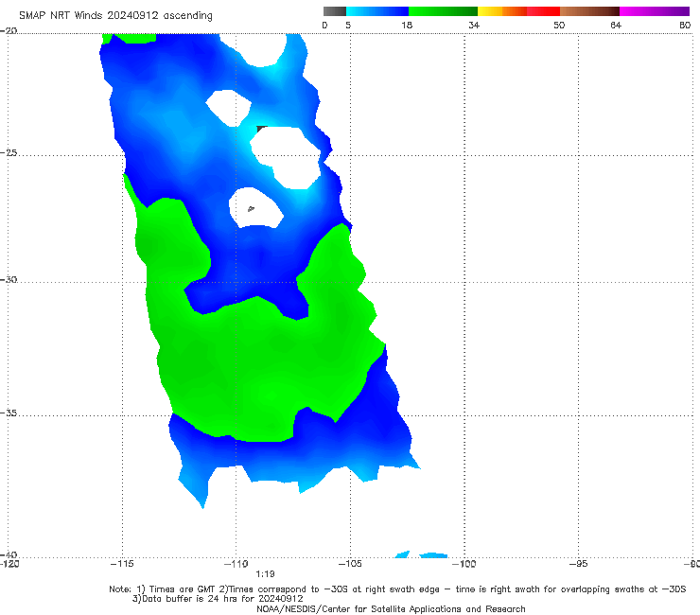The height and width of the screenshot is (615, 700).
Task: Click the longitude label '-115'
Action: (x=122, y=564)
